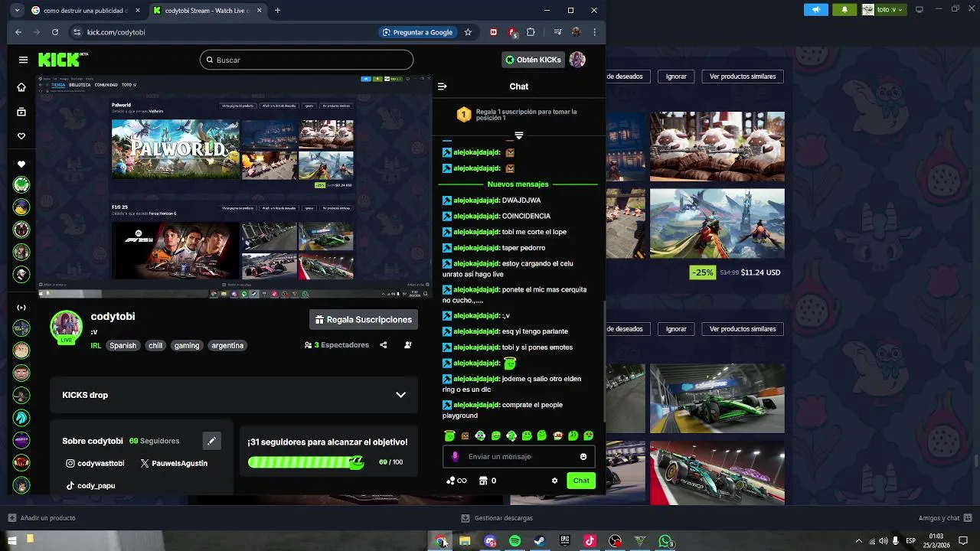The height and width of the screenshot is (551, 980).
Task: Open a new Chrome tab
Action: pos(277,11)
